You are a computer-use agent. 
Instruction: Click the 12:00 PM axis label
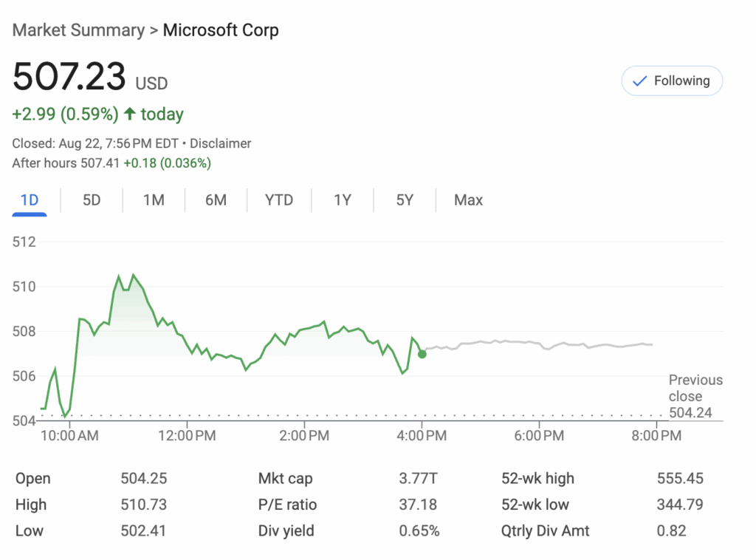point(187,436)
